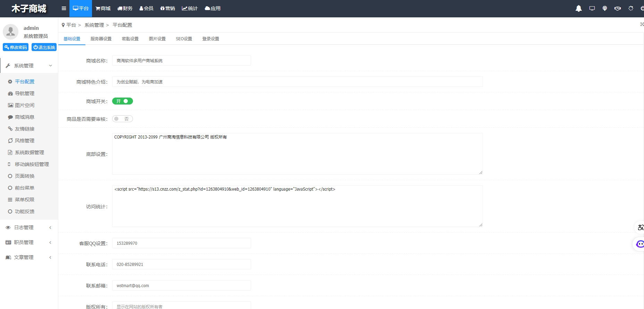Viewport: 644px width, 309px height.
Task: Expand the 文章管理 sidebar section
Action: (x=29, y=257)
